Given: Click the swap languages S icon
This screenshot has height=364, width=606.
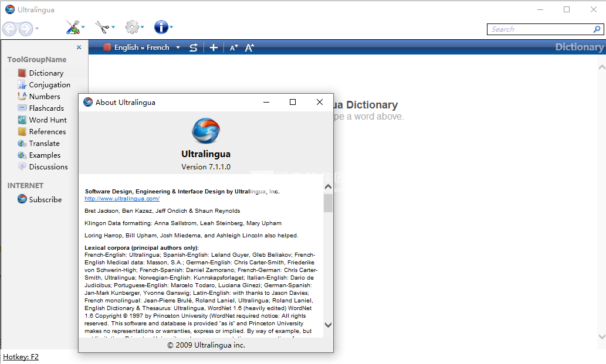Looking at the screenshot, I should click(194, 47).
